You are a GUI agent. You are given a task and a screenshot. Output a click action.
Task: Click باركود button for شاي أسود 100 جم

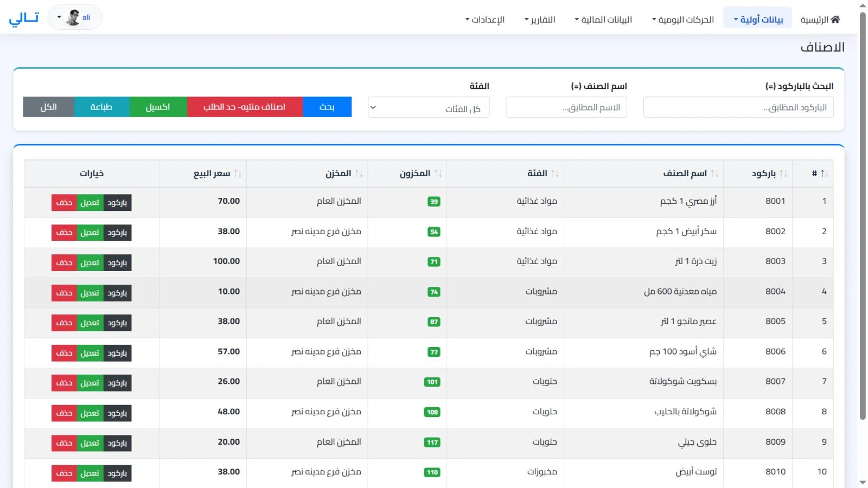[117, 353]
